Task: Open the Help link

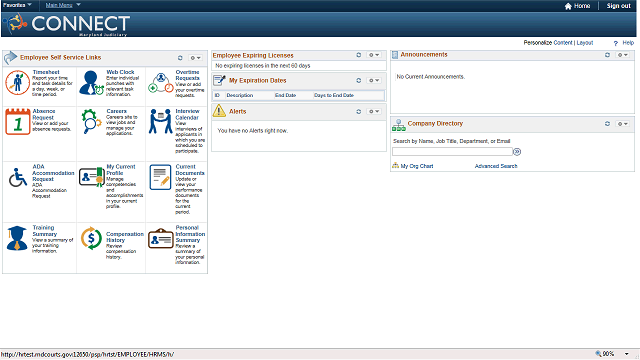Action: tap(628, 43)
